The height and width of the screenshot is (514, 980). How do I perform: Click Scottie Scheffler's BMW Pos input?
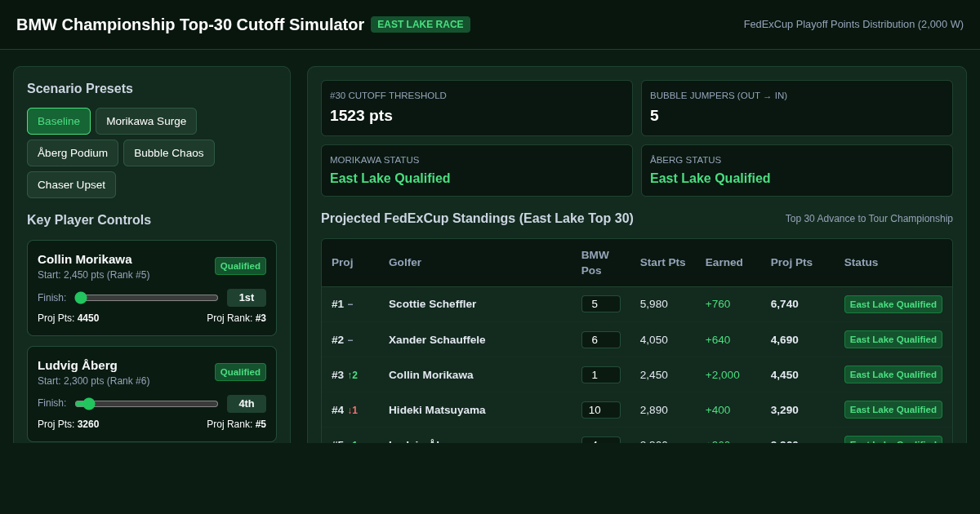pyautogui.click(x=600, y=304)
